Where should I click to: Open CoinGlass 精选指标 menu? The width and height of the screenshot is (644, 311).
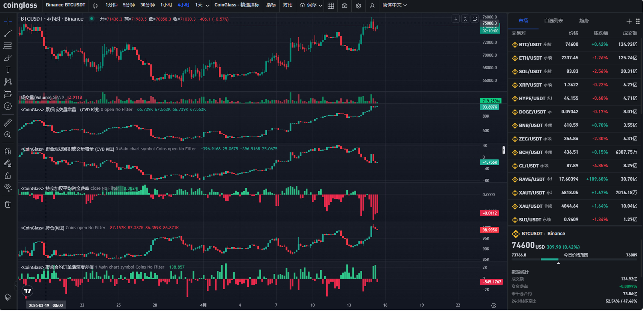[237, 5]
